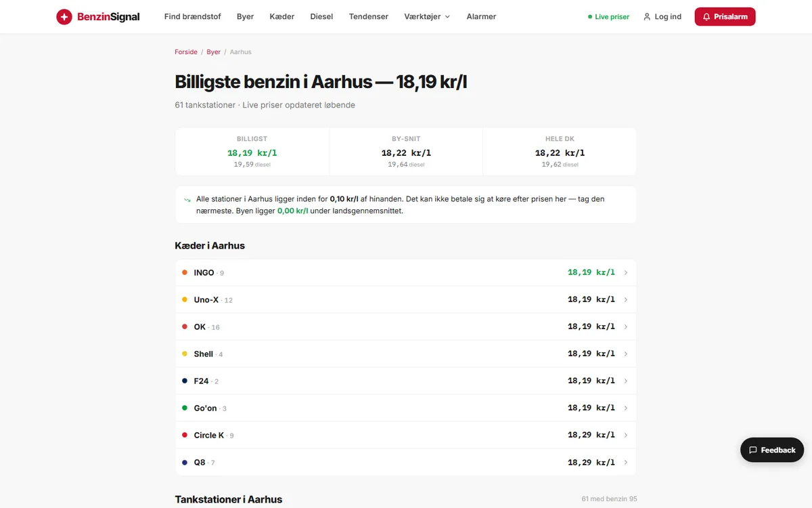Open the Find brændstof menu item
812x508 pixels.
(x=192, y=17)
